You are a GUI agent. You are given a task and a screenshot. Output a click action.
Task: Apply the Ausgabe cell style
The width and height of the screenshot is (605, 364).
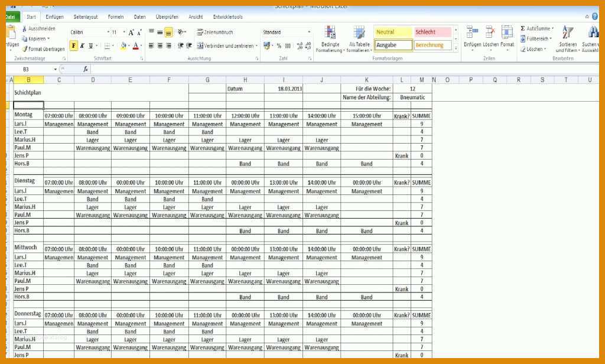click(x=393, y=45)
